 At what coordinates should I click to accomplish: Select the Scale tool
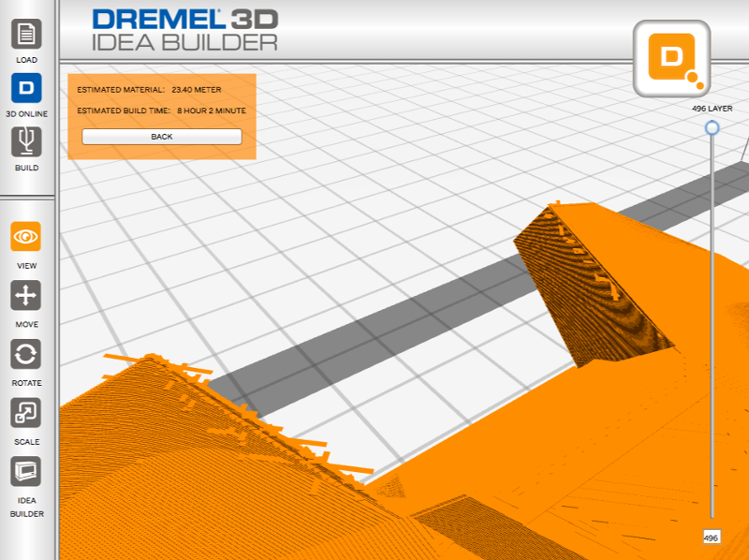point(26,413)
